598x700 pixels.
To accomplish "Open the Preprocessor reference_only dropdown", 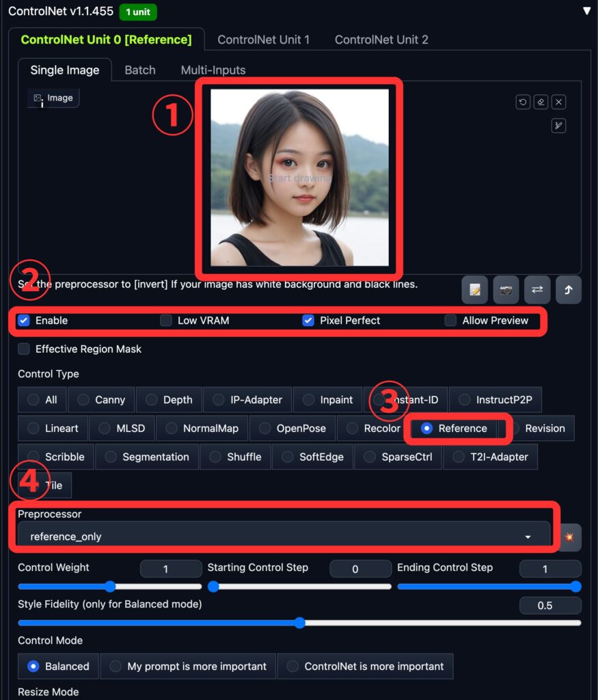I will point(284,537).
